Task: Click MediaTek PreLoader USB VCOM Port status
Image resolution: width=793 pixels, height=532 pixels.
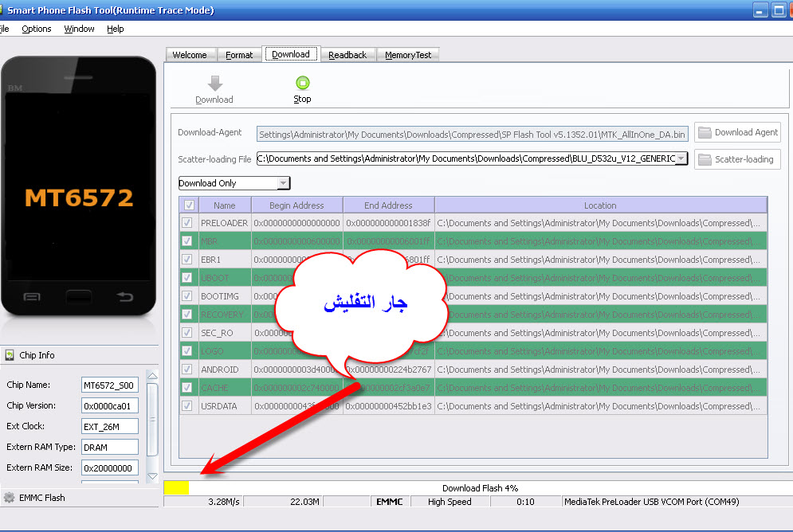Action: [651, 502]
